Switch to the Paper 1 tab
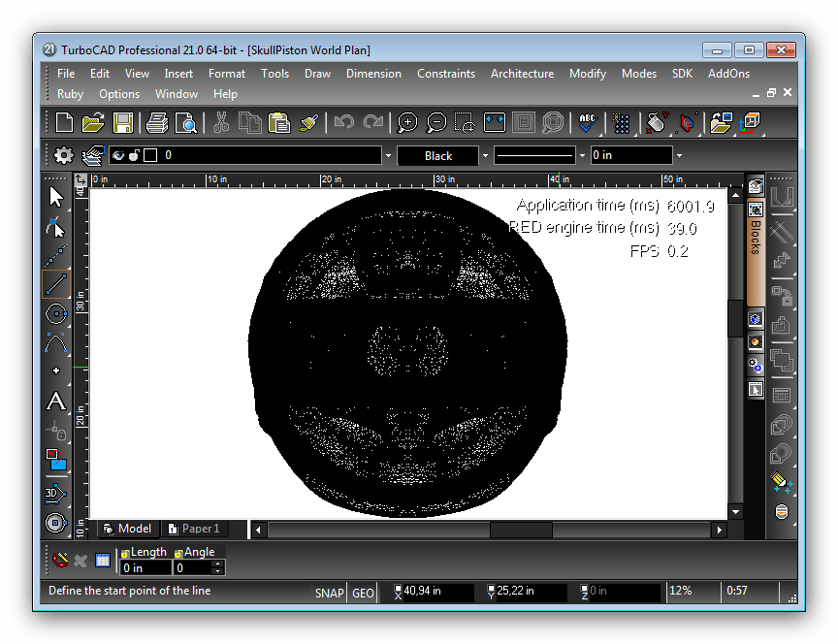Viewport: 838px width, 644px height. point(195,529)
